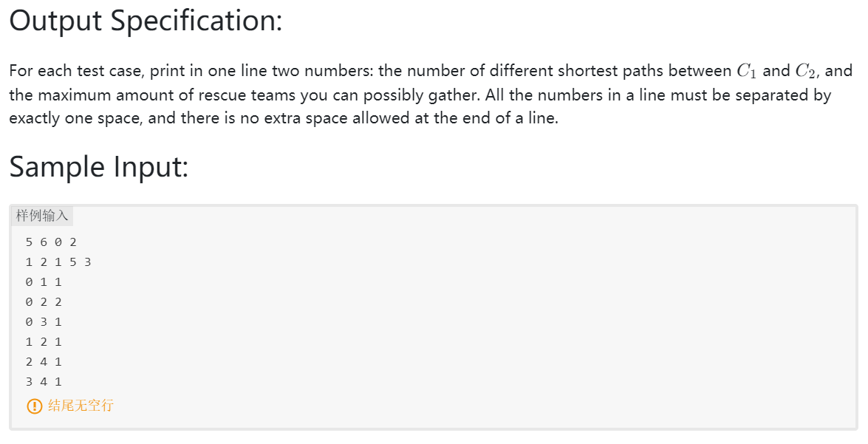
Task: Click the 结尾无空行 notice text
Action: [81, 406]
